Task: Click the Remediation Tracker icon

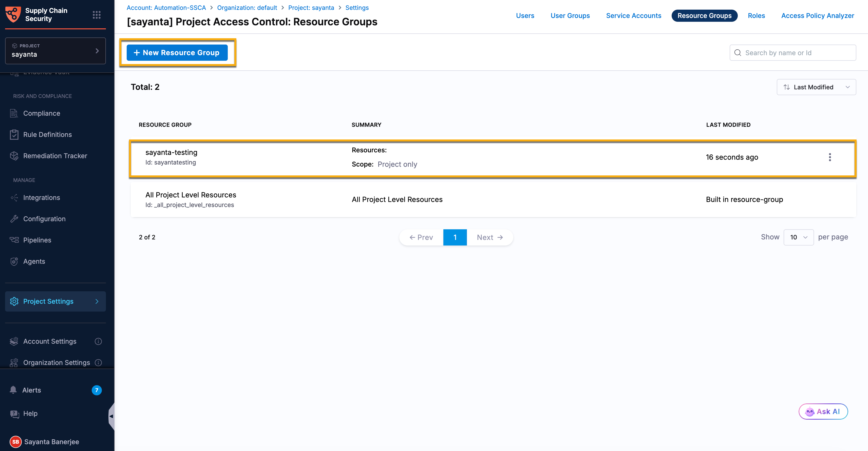Action: 14,156
